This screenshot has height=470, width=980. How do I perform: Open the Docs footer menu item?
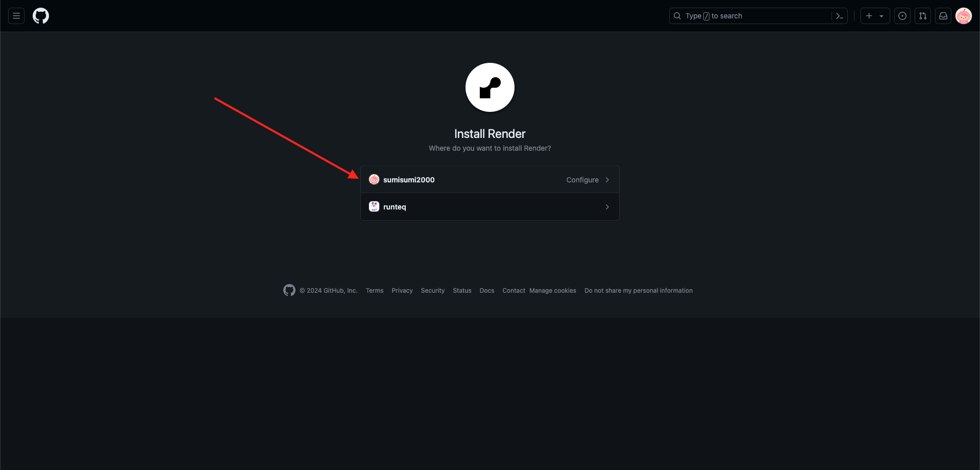click(486, 290)
